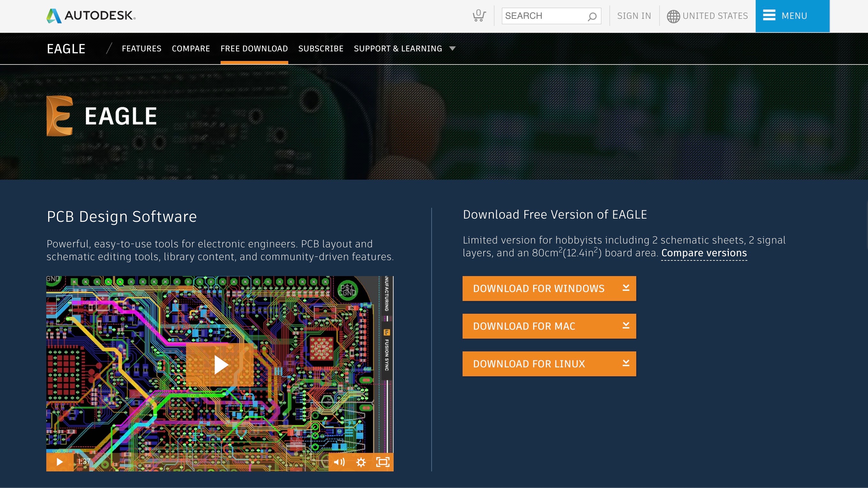Click Download for Linux button
Viewport: 868px width, 488px height.
pos(549,364)
